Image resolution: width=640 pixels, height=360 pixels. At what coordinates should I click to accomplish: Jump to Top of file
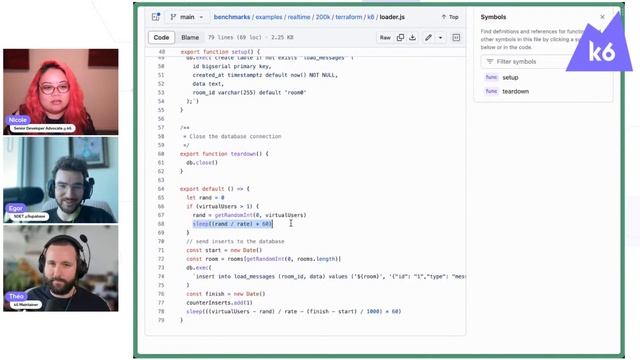[x=450, y=17]
